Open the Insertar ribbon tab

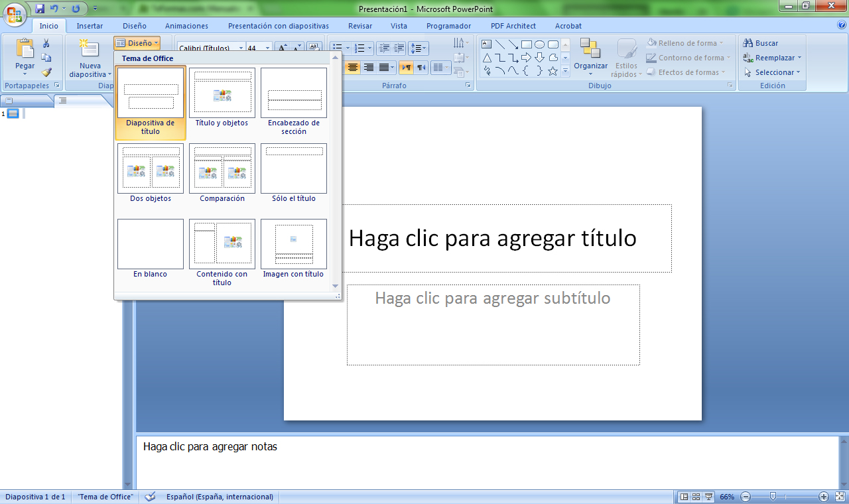click(90, 26)
